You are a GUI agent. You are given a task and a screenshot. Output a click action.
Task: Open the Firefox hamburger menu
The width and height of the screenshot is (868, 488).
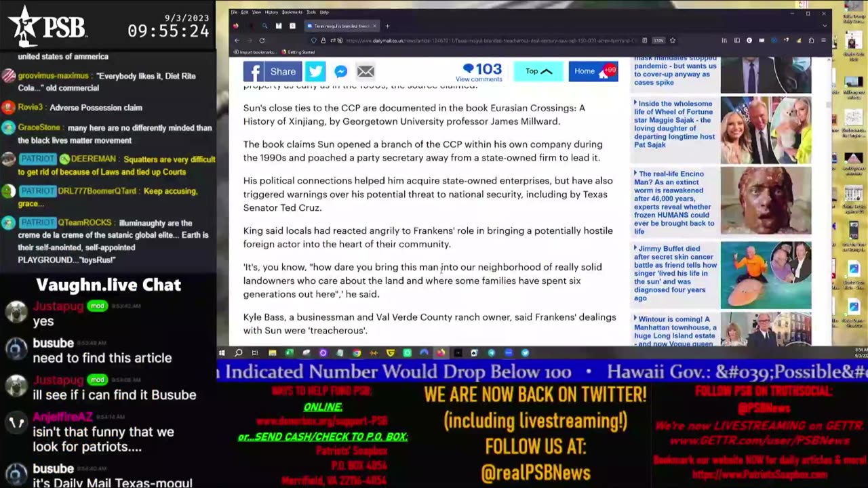coord(823,41)
